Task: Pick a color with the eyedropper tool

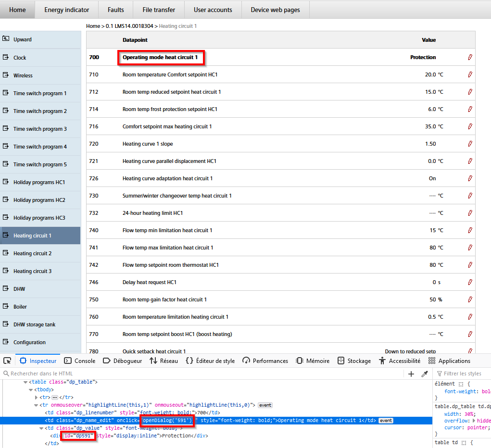Action: [425, 374]
